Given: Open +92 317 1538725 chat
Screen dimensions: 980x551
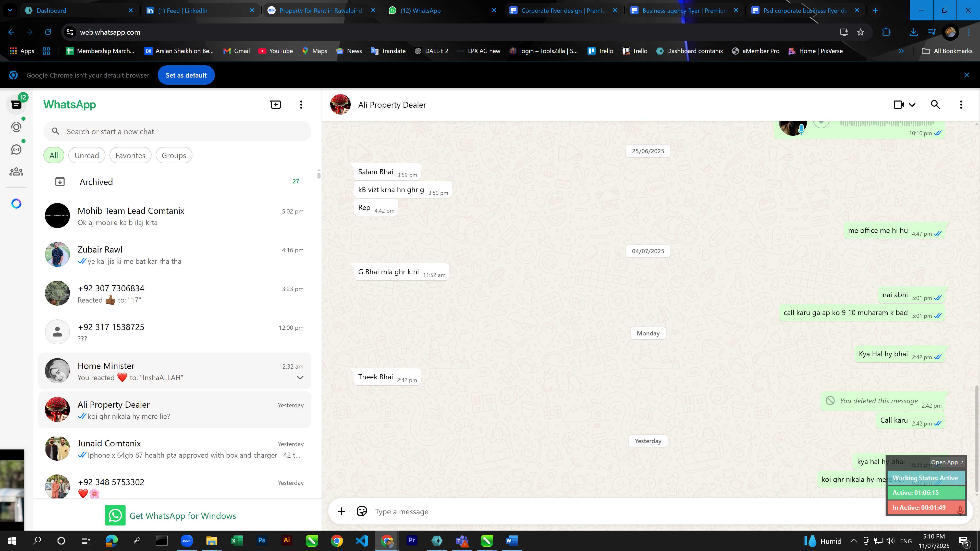Looking at the screenshot, I should point(175,332).
